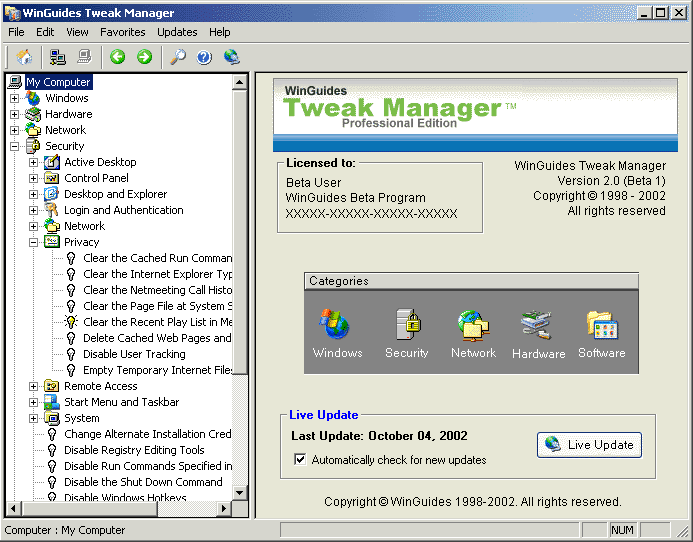Image resolution: width=693 pixels, height=542 pixels.
Task: Click the connect network computer toolbar icon
Action: tap(57, 57)
